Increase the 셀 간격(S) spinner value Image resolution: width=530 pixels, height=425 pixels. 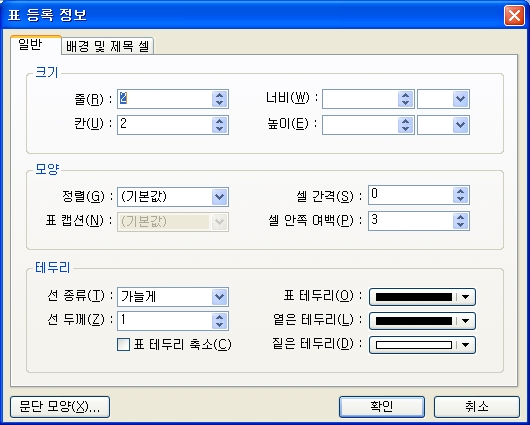tap(460, 192)
